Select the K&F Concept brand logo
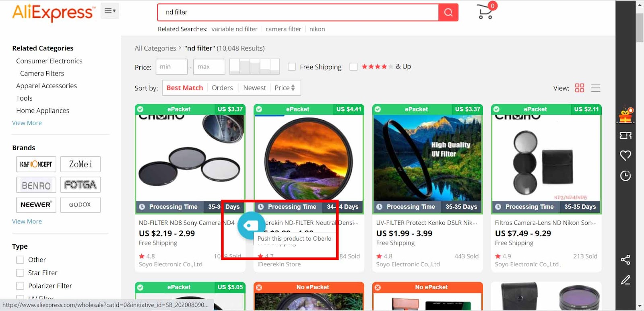The height and width of the screenshot is (311, 644). click(x=36, y=164)
